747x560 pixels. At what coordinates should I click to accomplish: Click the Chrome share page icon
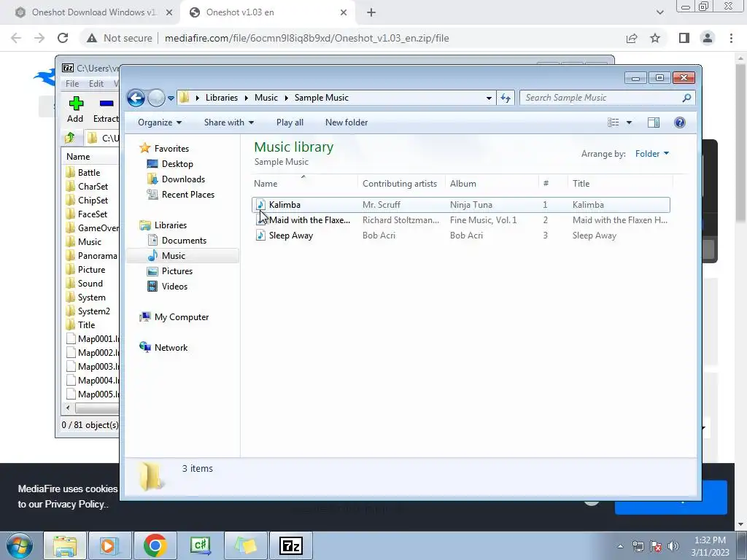click(x=632, y=38)
